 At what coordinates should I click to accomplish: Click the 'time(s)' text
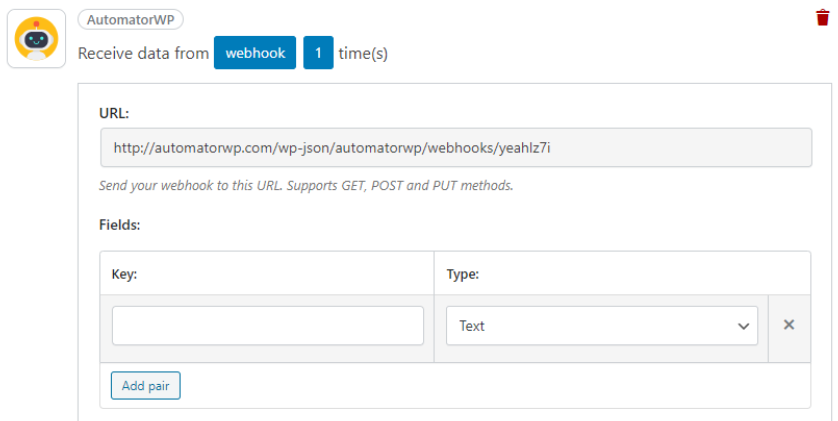[363, 53]
